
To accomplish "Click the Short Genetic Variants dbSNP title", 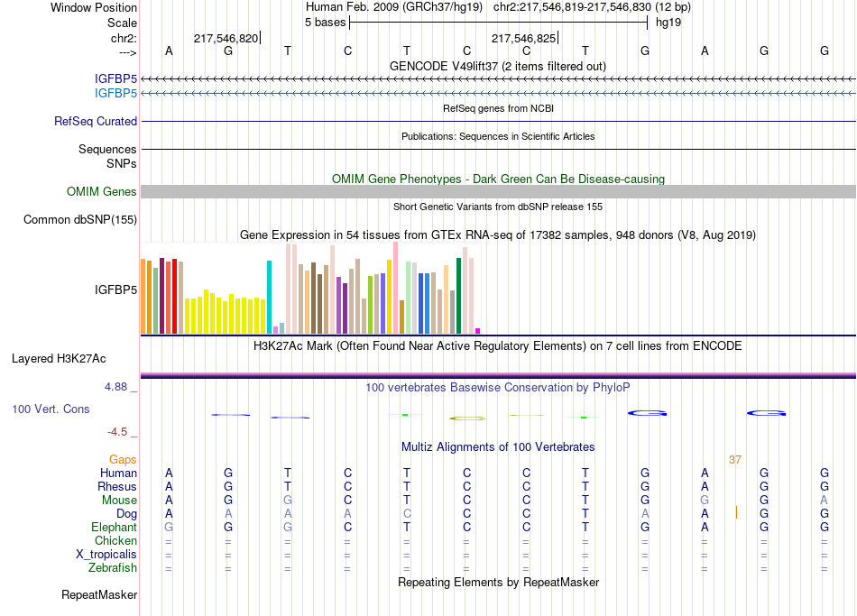I will coord(498,207).
